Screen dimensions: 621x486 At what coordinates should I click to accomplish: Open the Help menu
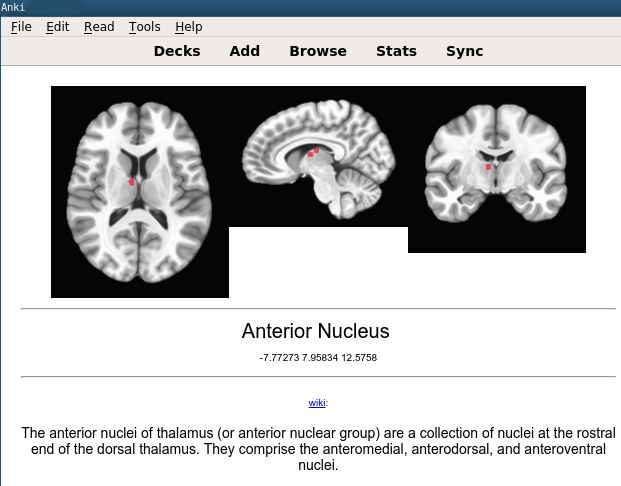click(x=188, y=27)
